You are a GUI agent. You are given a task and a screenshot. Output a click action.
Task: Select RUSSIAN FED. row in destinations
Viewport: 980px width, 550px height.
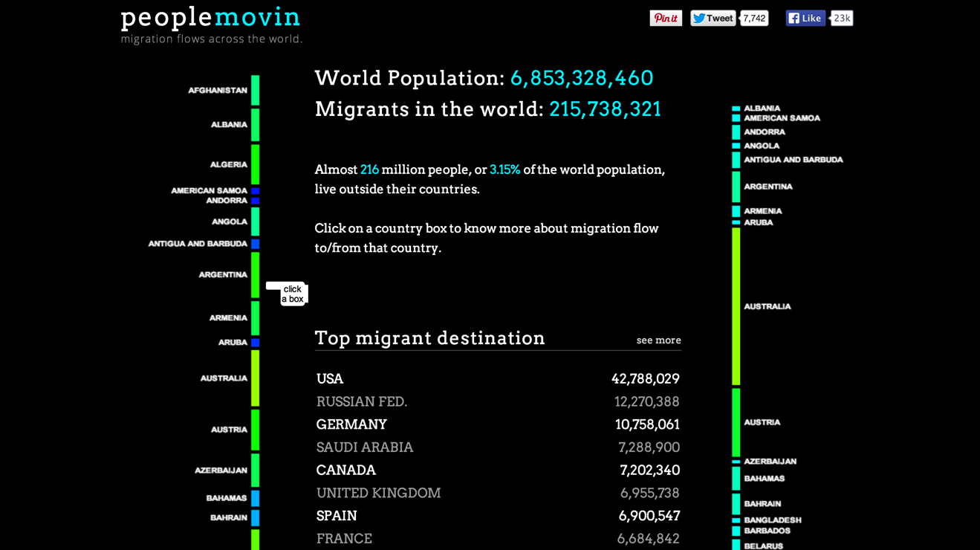[x=498, y=402]
